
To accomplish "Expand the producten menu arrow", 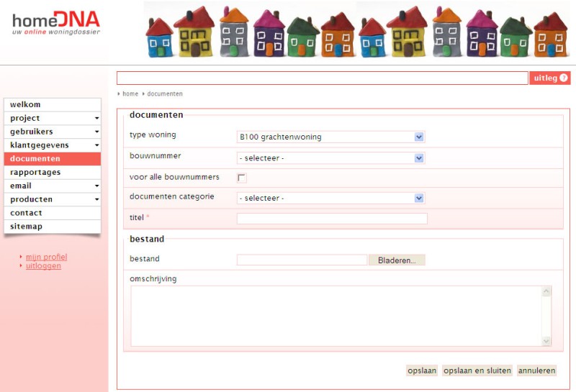I will click(96, 200).
